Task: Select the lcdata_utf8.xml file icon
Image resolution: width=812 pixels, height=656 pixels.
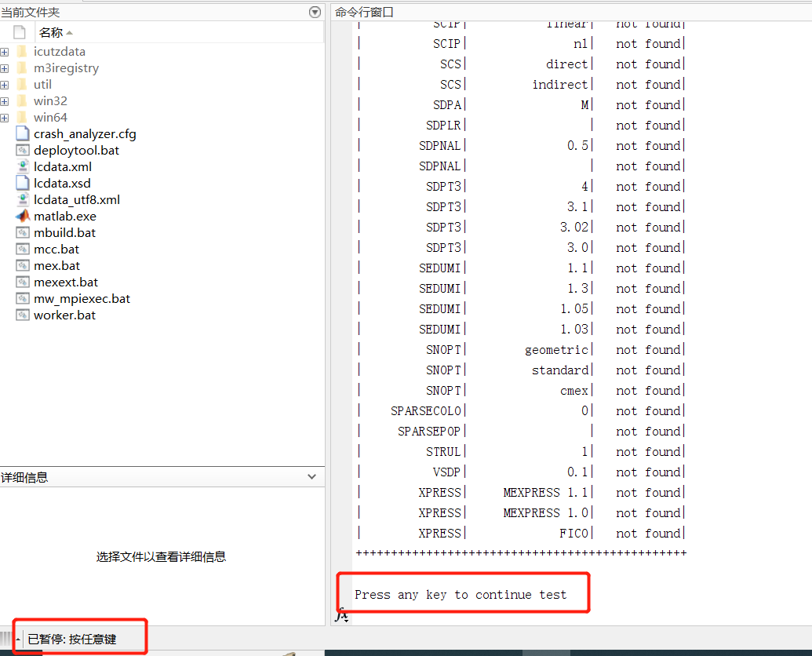Action: 24,199
